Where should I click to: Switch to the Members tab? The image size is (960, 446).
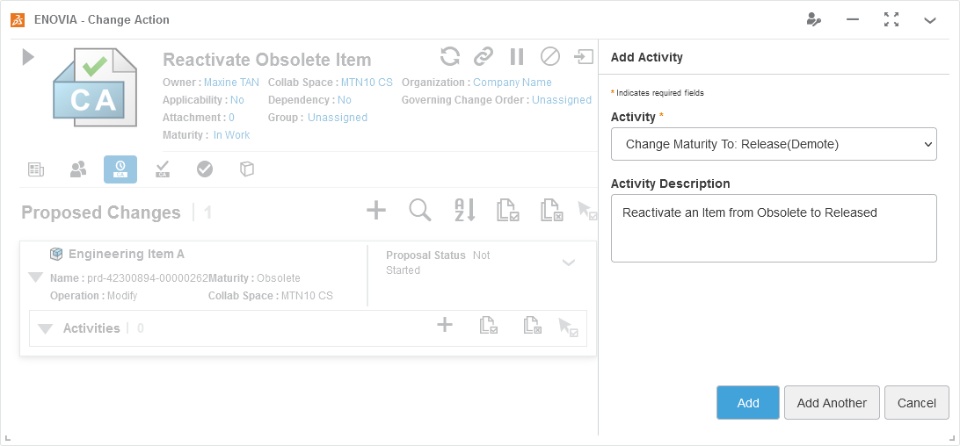point(78,170)
